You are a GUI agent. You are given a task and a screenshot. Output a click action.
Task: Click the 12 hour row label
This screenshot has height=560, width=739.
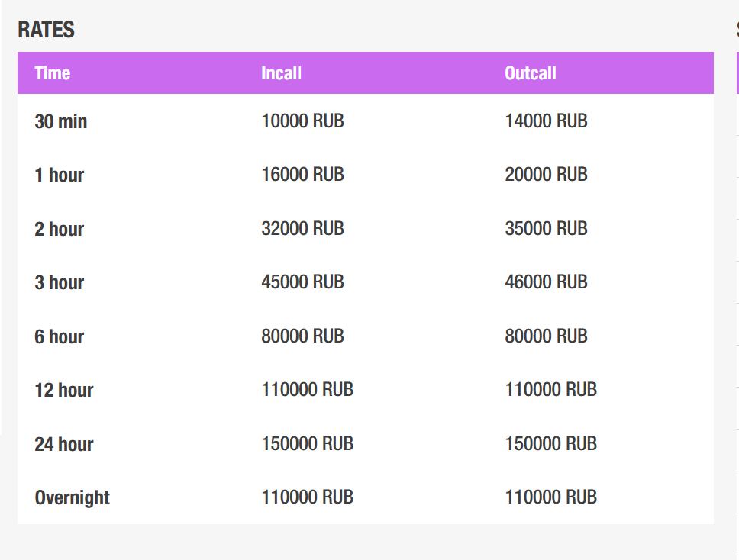point(64,390)
